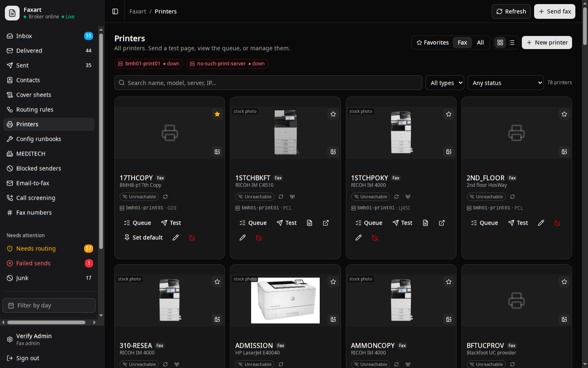Open the All types dropdown
Screen dimensions: 588x368
pos(445,83)
